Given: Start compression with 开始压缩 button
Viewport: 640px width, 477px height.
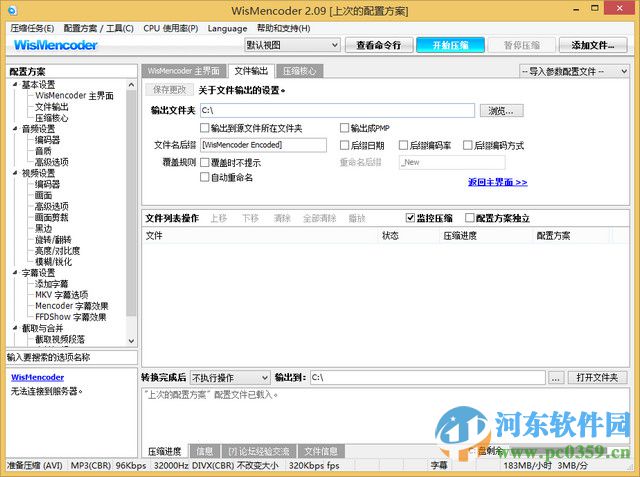Looking at the screenshot, I should (450, 45).
